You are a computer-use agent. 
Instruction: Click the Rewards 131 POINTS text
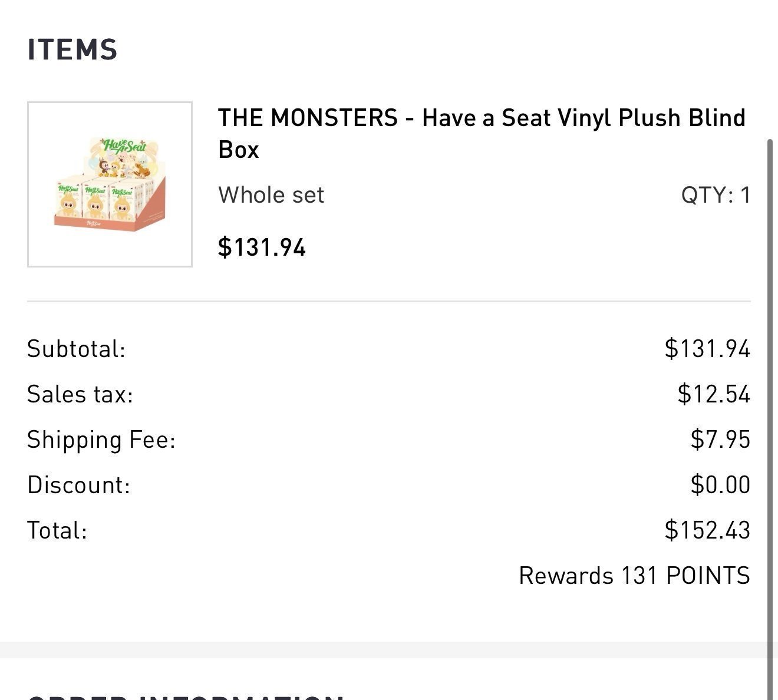[634, 576]
